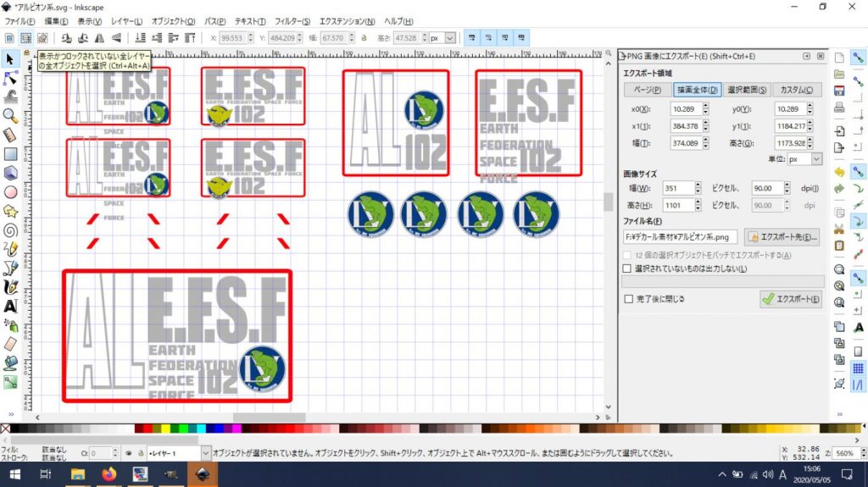Adjust zoom 560% stepper
The image size is (868, 487).
863,452
